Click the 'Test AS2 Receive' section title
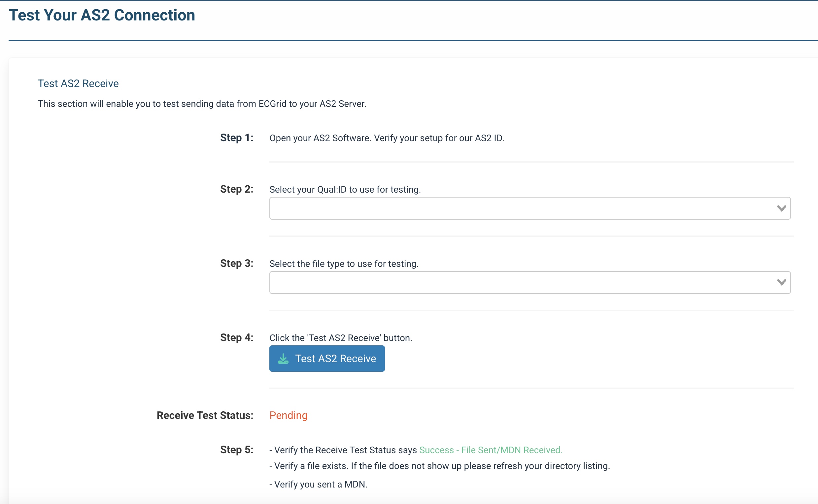 click(x=78, y=83)
